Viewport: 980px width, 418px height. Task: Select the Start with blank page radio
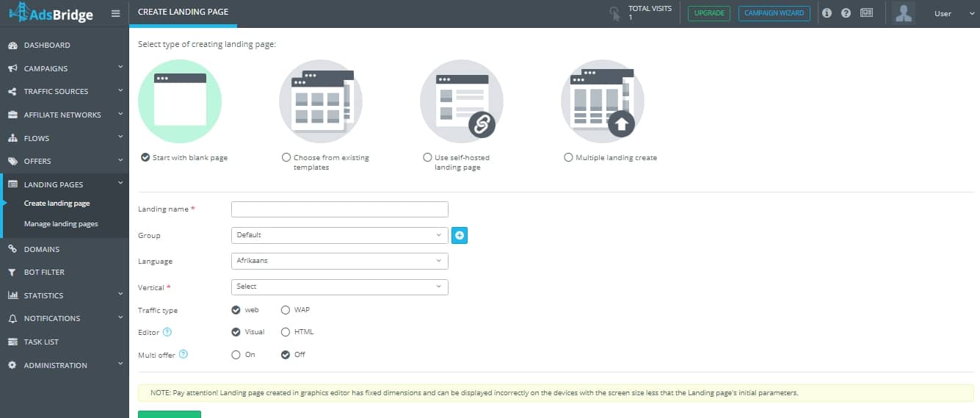point(145,157)
